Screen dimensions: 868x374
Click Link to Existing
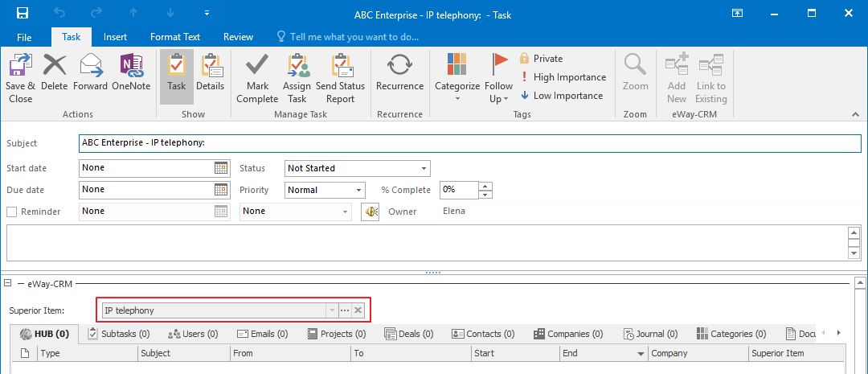click(710, 77)
